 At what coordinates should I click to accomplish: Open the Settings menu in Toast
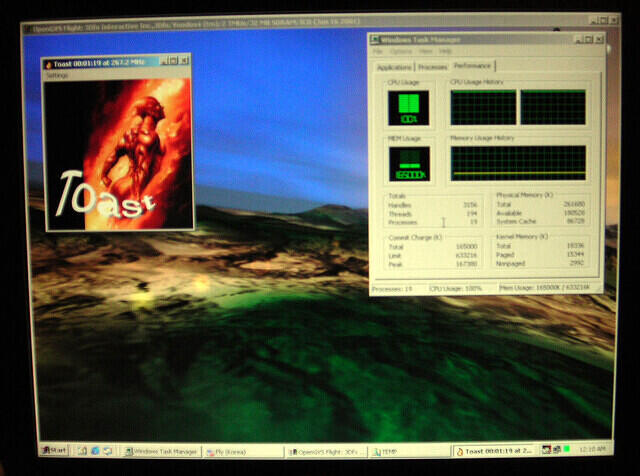57,76
